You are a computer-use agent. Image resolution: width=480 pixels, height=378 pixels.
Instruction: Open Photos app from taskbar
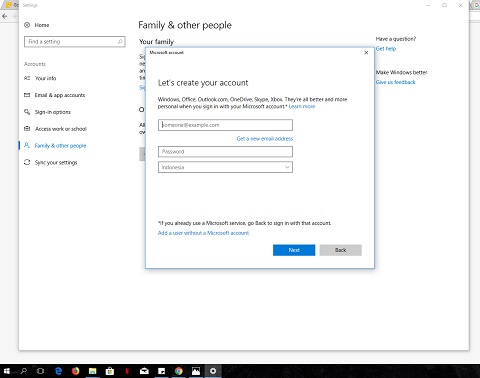(196, 371)
